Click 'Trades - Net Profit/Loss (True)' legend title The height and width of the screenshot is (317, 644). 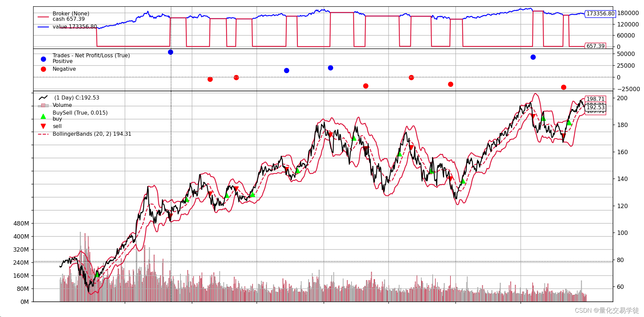click(x=91, y=55)
